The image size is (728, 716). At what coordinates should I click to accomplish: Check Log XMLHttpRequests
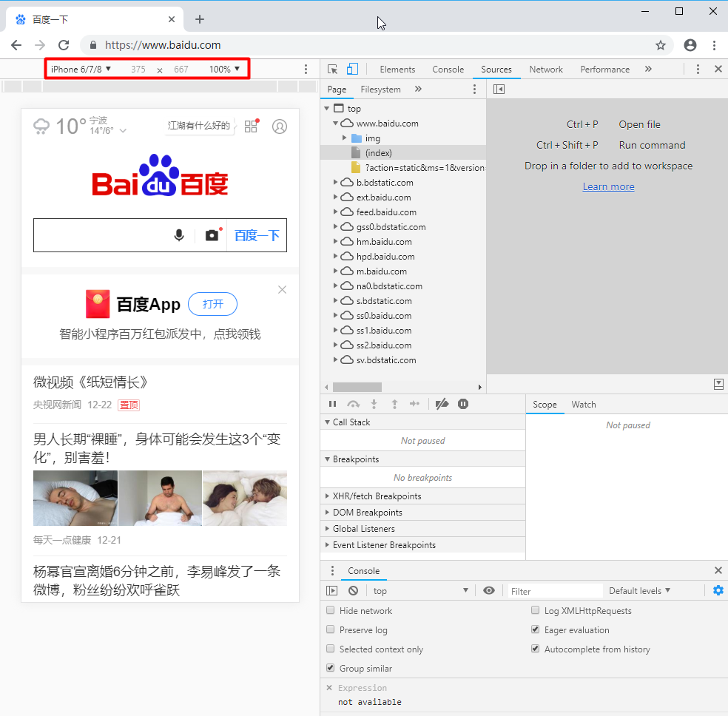[x=536, y=610]
